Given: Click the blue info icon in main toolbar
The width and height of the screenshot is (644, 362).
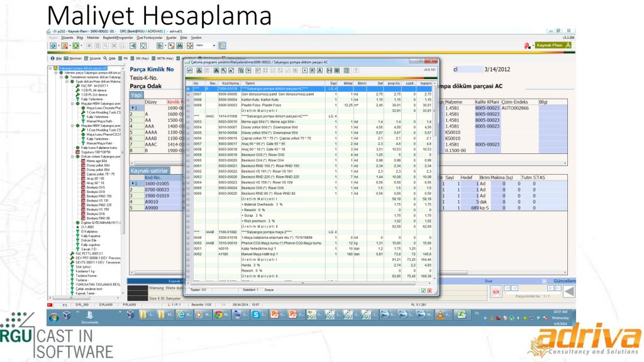Looking at the screenshot, I should pyautogui.click(x=53, y=46).
